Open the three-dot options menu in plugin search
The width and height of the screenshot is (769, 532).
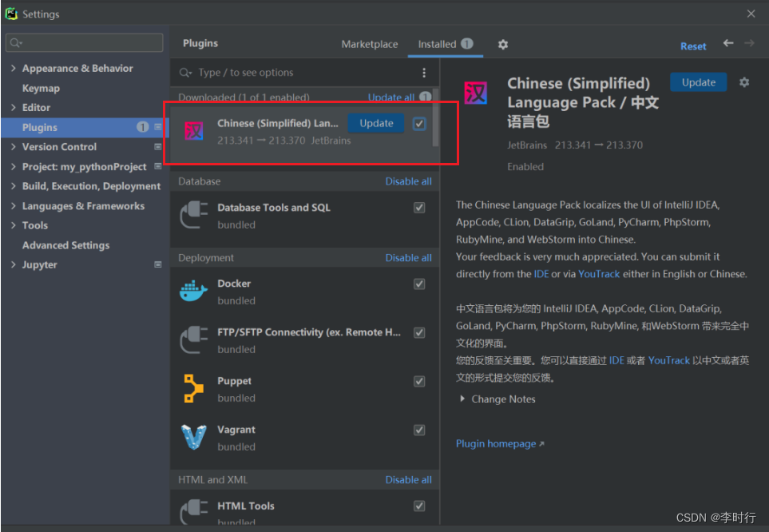[424, 73]
